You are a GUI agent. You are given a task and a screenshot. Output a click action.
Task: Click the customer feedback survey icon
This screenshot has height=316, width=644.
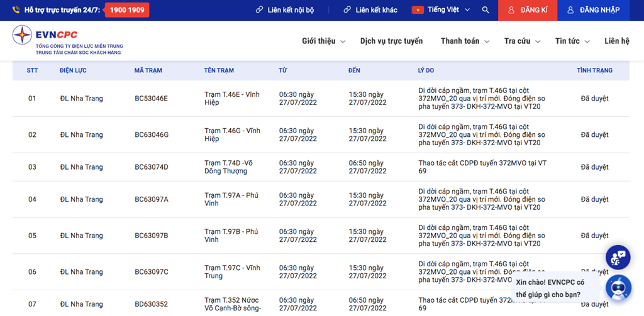pyautogui.click(x=618, y=257)
